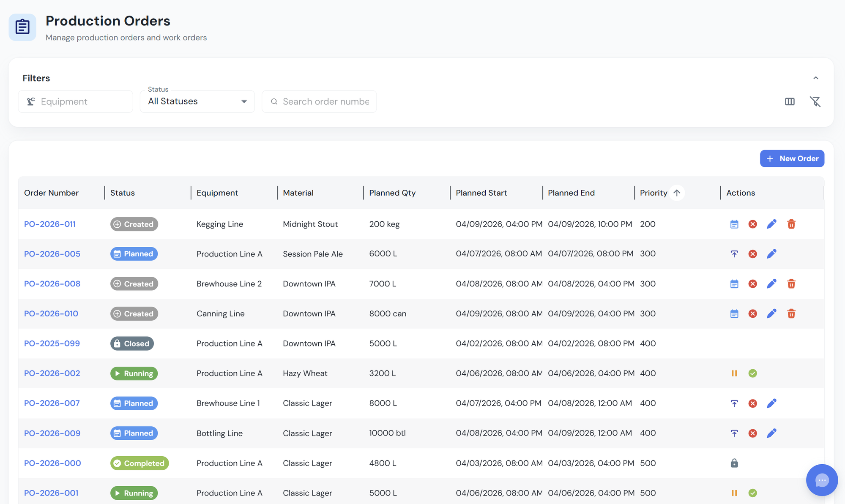The height and width of the screenshot is (504, 845).
Task: Click the Closed status badge for PO-2025-099
Action: pos(132,343)
